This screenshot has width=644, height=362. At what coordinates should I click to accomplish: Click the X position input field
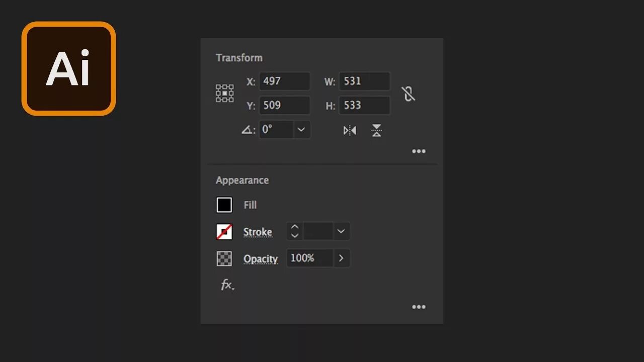(284, 81)
